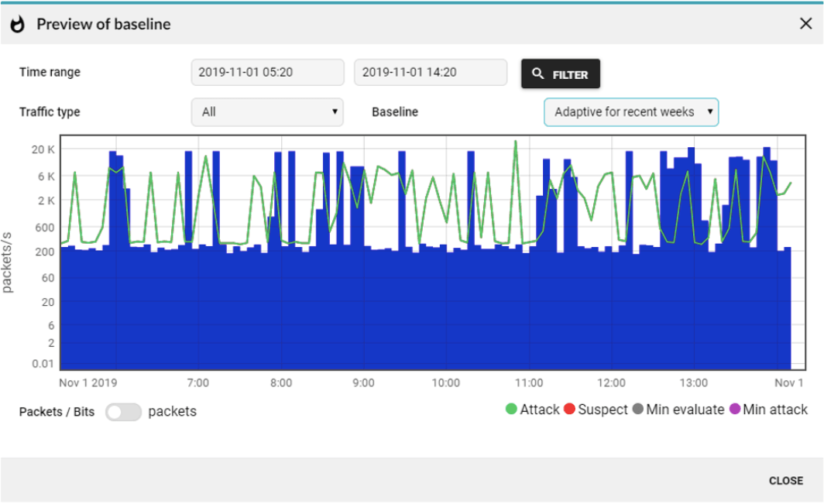Click the Min attack legend label text
The height and width of the screenshot is (504, 824).
774,410
